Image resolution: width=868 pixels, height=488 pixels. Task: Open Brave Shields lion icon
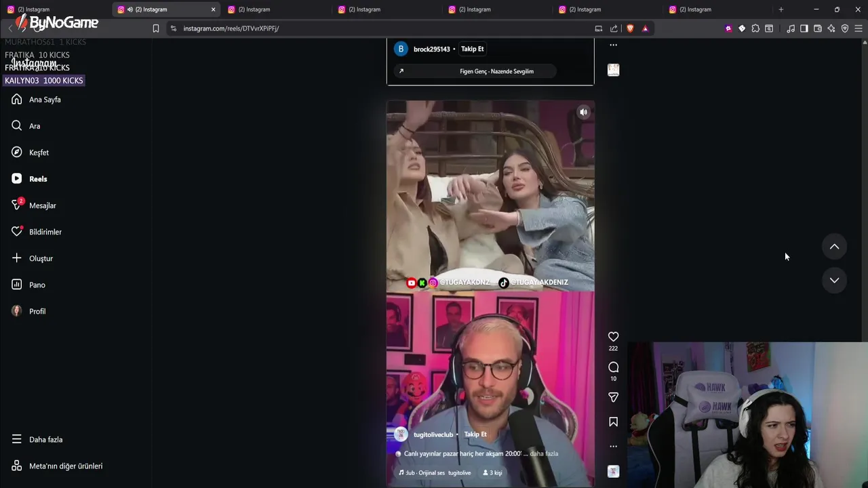[x=630, y=28]
